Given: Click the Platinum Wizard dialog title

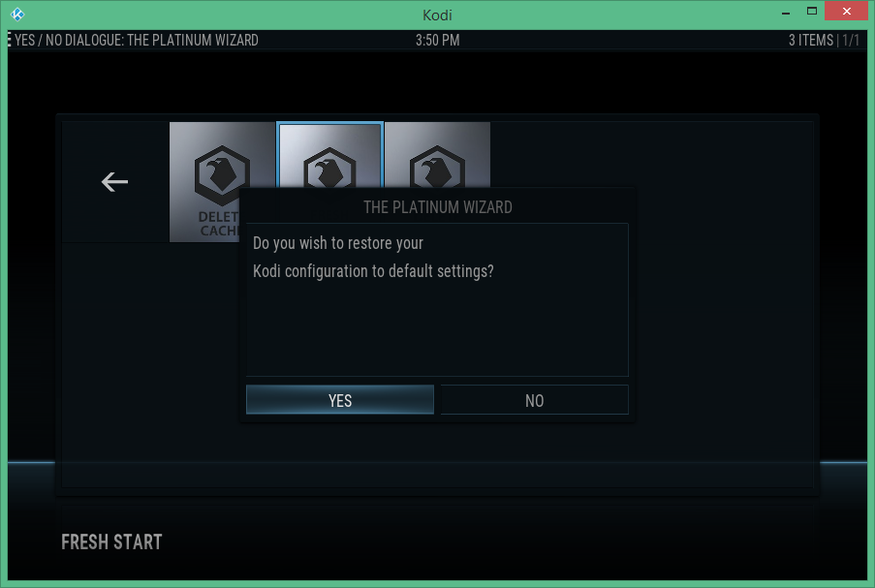Looking at the screenshot, I should 438,207.
